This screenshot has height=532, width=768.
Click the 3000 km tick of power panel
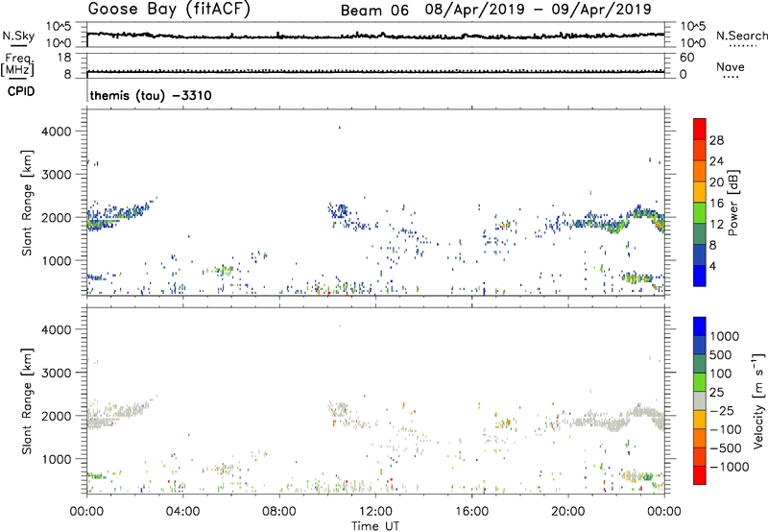coord(57,175)
